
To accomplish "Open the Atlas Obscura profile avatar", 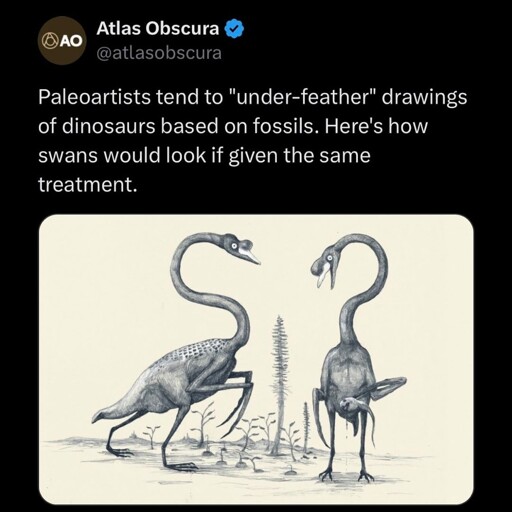I will coord(62,40).
